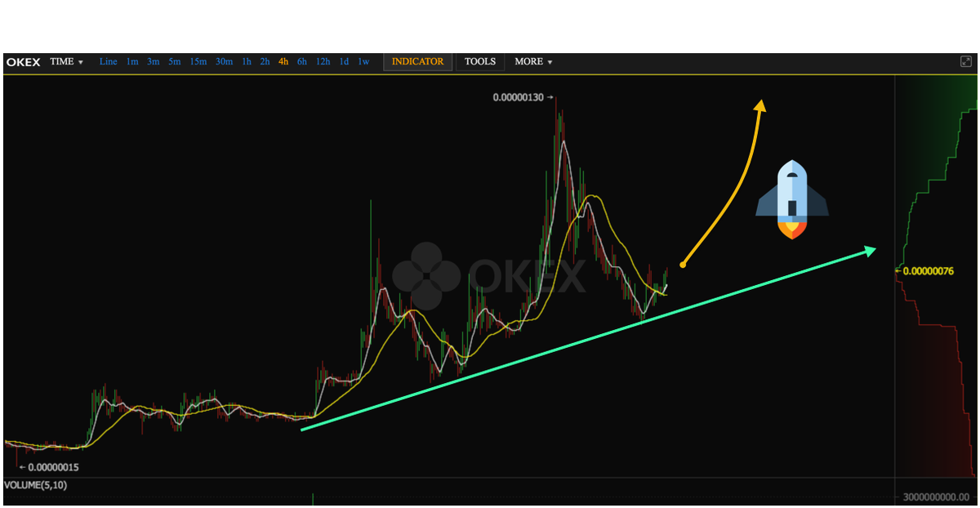
Task: Select the 15m interval
Action: pyautogui.click(x=198, y=61)
